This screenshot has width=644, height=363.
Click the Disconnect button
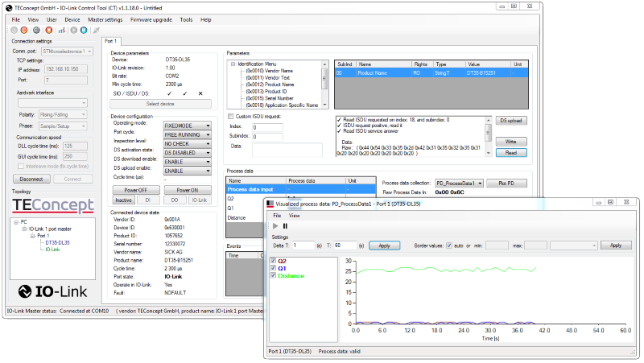pos(31,179)
